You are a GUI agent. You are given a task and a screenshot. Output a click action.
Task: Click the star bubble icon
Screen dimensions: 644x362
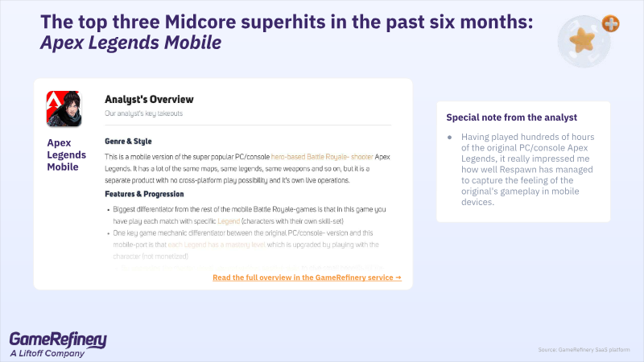[x=584, y=42]
